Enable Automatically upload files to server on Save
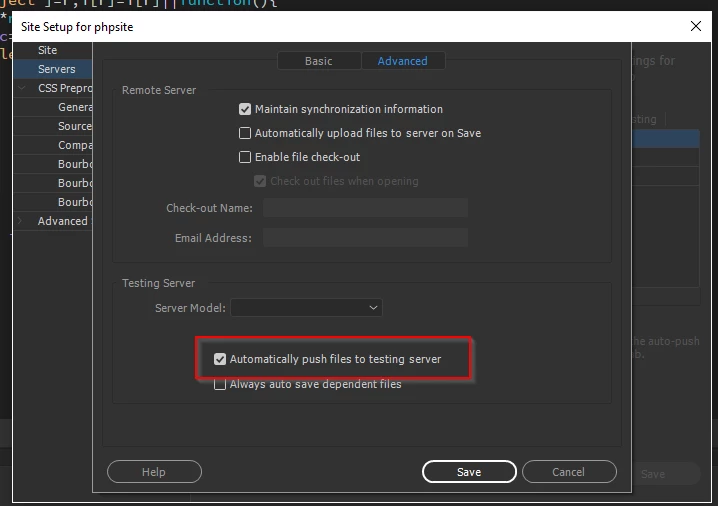The width and height of the screenshot is (718, 506). click(x=245, y=133)
